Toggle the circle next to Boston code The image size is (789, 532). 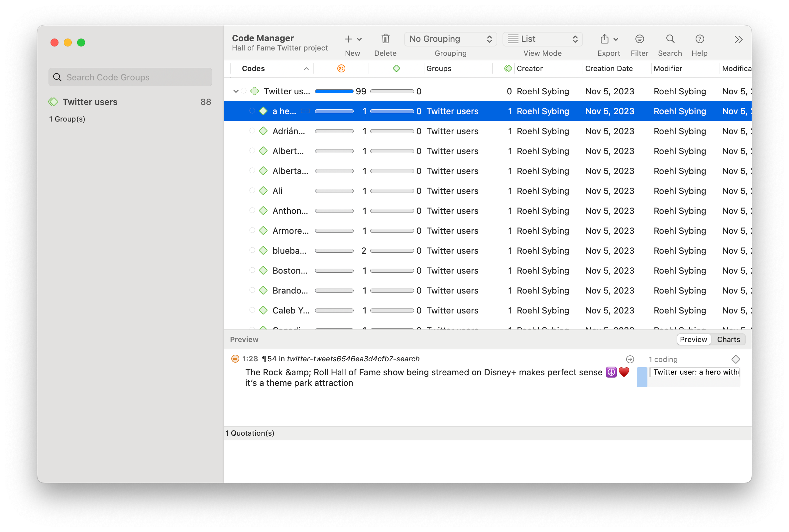252,270
